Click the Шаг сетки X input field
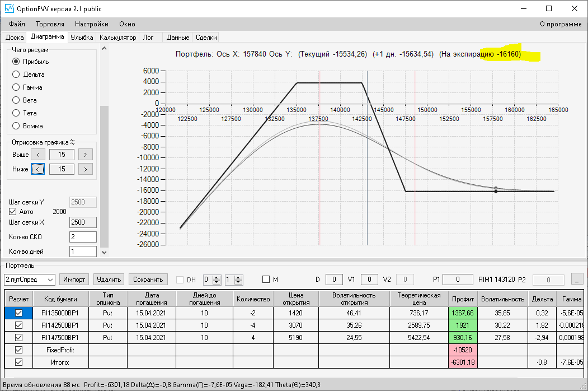This screenshot has height=391, width=588. (x=83, y=222)
